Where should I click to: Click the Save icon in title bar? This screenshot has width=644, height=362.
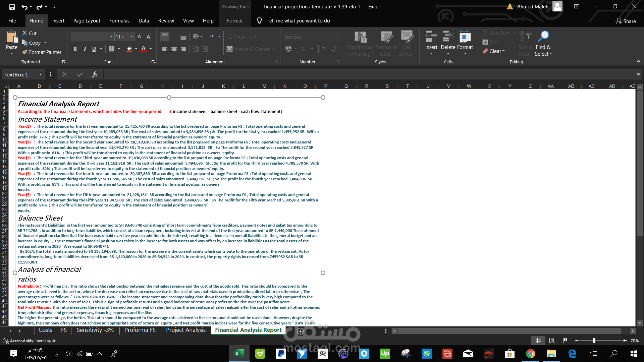[x=12, y=7]
